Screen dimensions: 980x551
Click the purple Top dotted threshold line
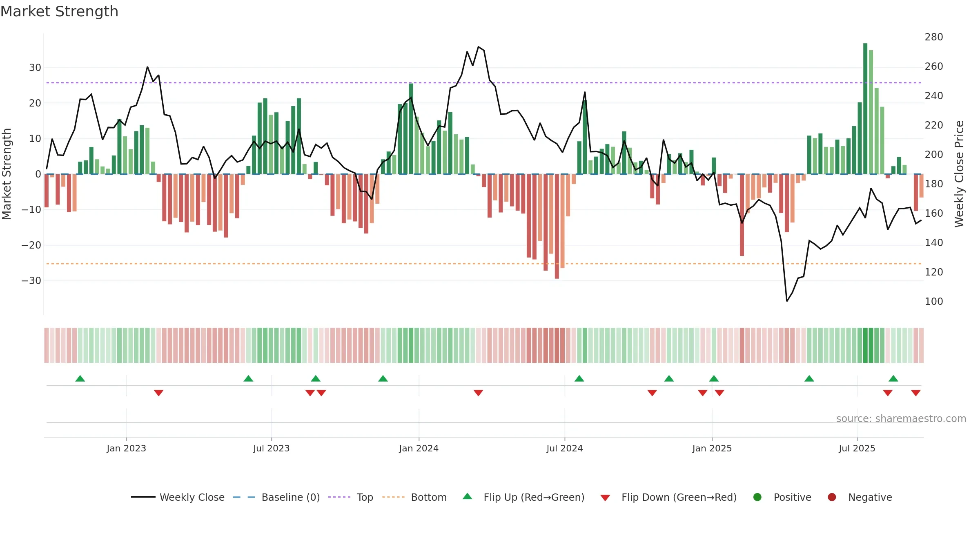click(x=484, y=83)
